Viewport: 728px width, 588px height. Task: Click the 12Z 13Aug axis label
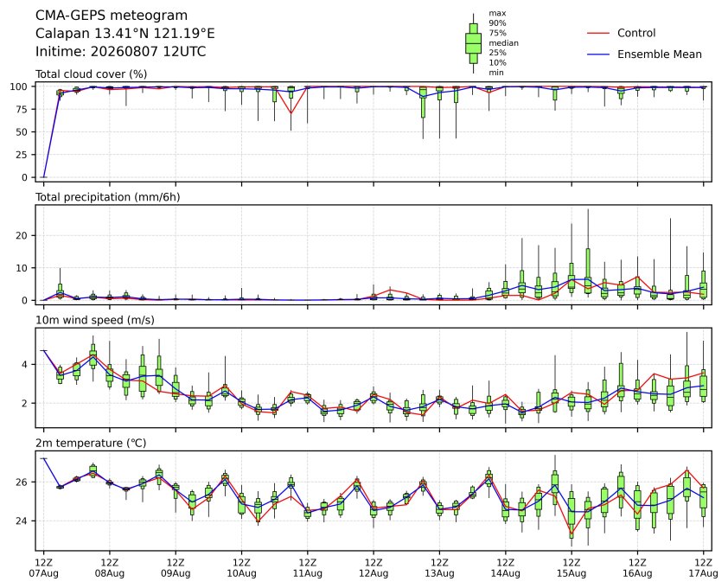pos(439,568)
